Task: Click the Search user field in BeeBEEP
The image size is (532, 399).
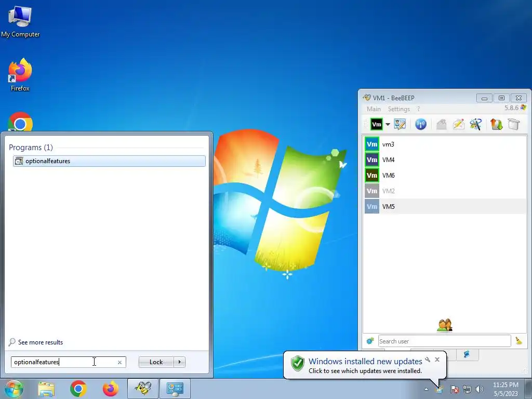Action: point(444,341)
